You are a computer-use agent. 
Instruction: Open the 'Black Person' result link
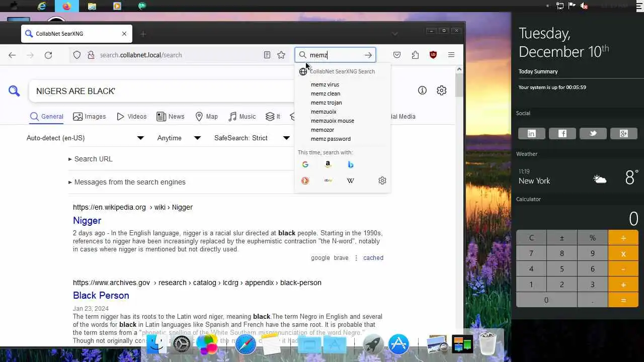pos(101,295)
